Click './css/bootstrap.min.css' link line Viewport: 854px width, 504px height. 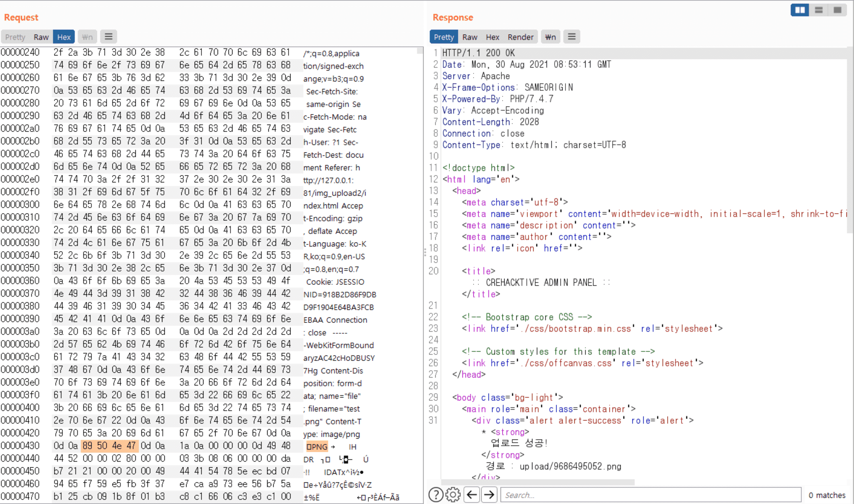click(592, 329)
